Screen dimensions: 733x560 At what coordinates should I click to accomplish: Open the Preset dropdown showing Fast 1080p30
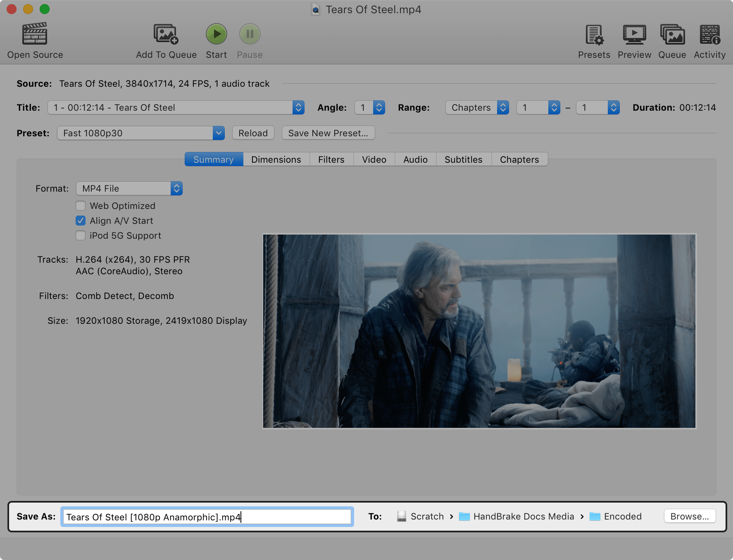click(140, 133)
